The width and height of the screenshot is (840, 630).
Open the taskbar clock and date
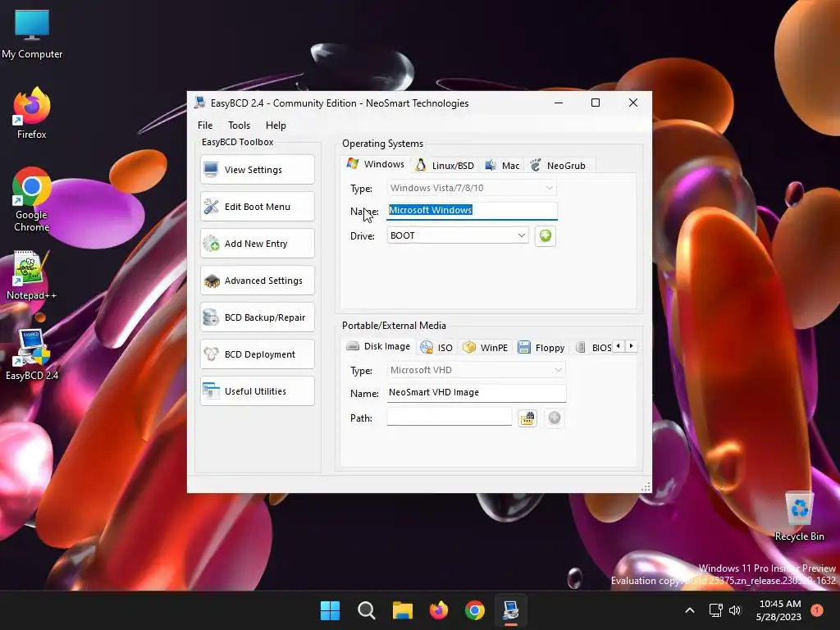click(779, 610)
